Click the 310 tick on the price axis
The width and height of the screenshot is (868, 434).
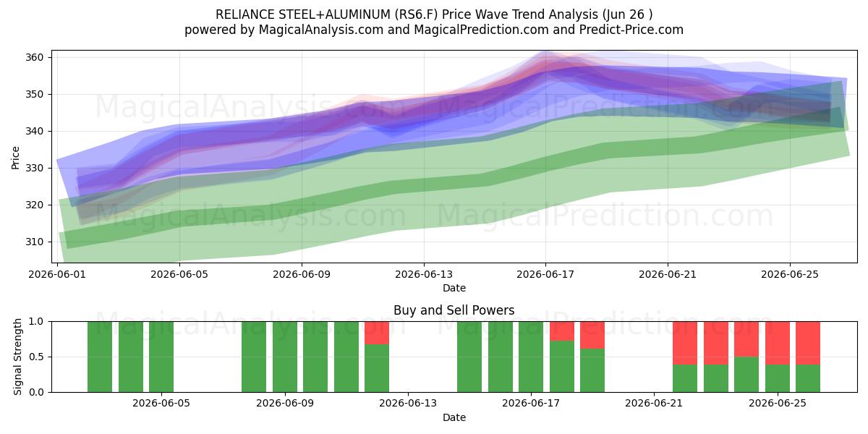[34, 242]
